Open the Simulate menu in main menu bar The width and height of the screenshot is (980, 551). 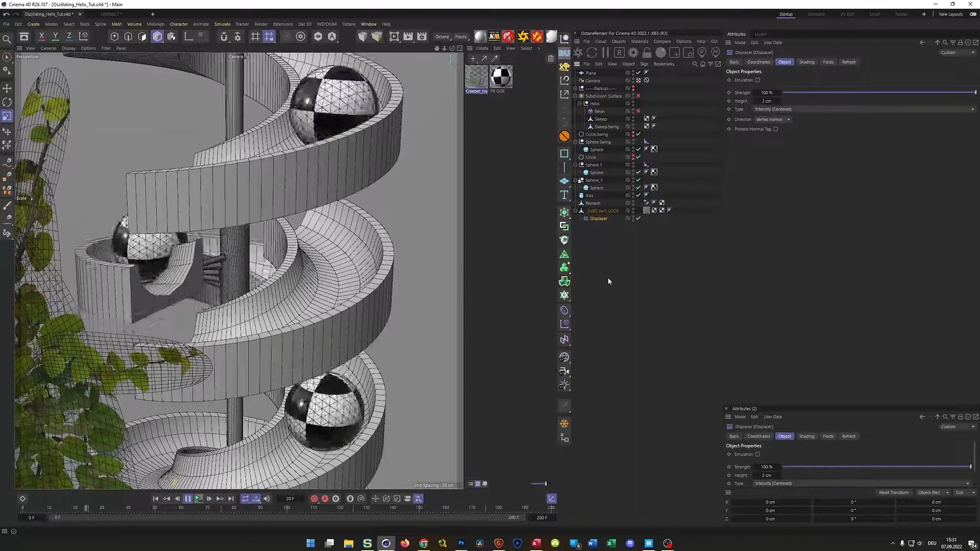[222, 24]
